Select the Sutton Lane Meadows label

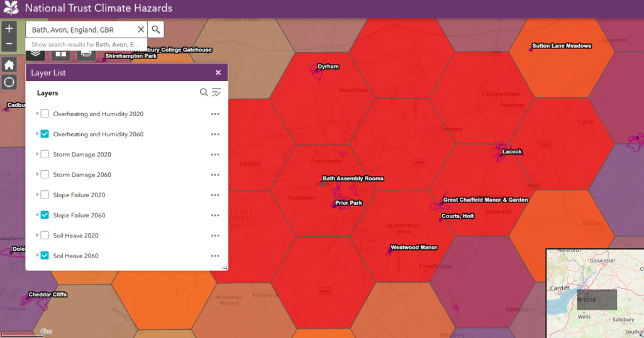pyautogui.click(x=562, y=45)
